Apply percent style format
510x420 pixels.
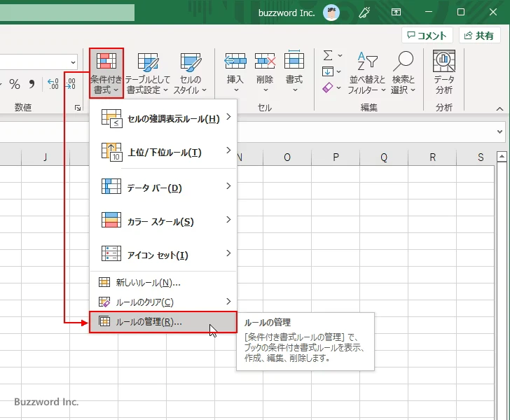tap(15, 84)
